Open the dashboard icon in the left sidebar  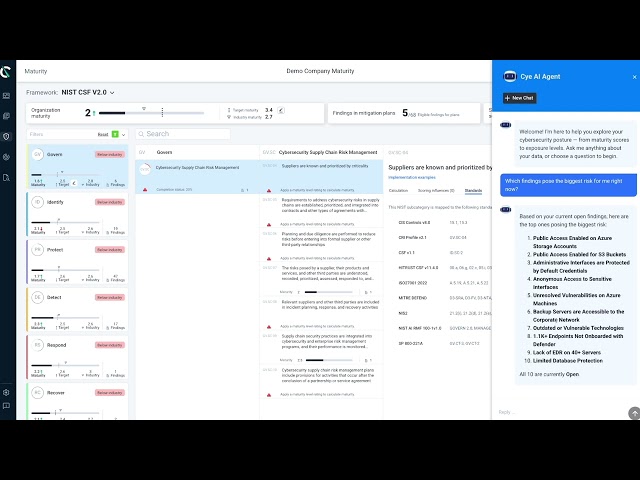[x=6, y=96]
